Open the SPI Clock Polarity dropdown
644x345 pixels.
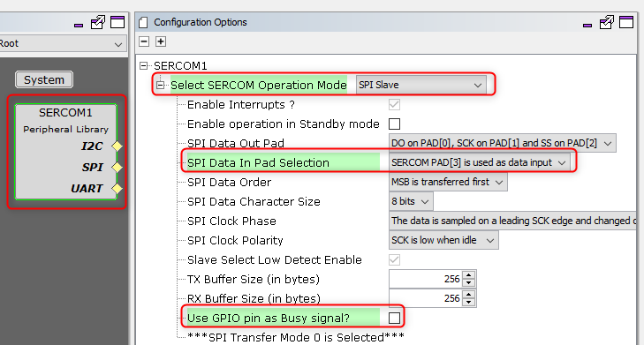click(443, 240)
